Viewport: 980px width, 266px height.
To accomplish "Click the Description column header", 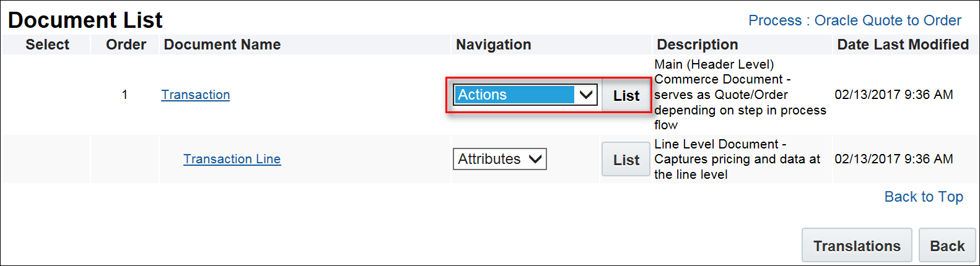I will click(x=697, y=45).
